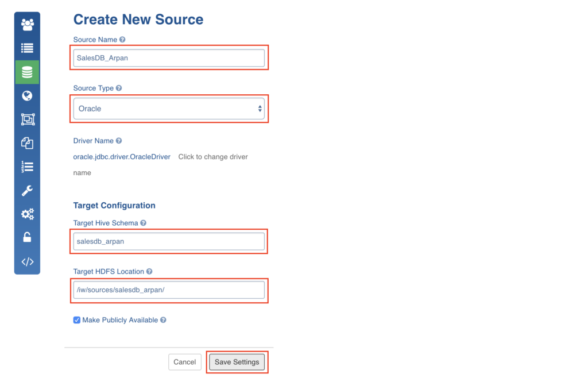Click the Cancel button
This screenshot has height=378, width=588.
tap(184, 362)
